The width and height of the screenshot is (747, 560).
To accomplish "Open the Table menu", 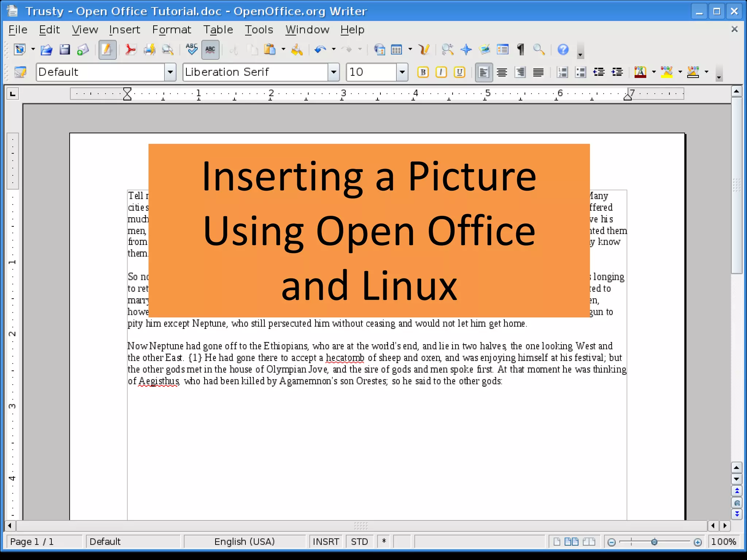I will [218, 30].
